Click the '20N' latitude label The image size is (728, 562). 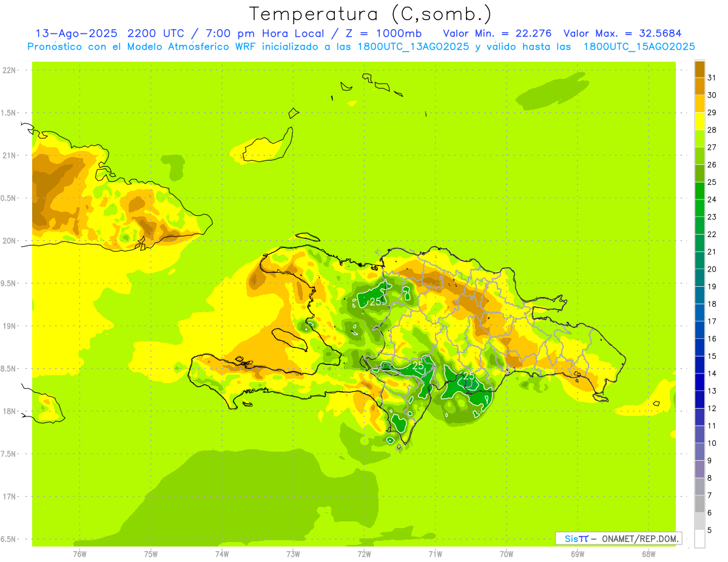[10, 241]
